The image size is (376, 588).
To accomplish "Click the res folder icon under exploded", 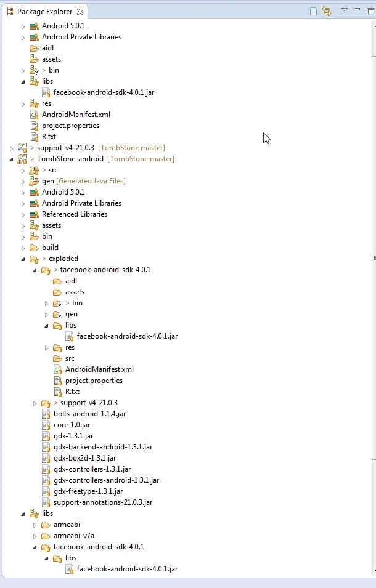I will [x=57, y=347].
